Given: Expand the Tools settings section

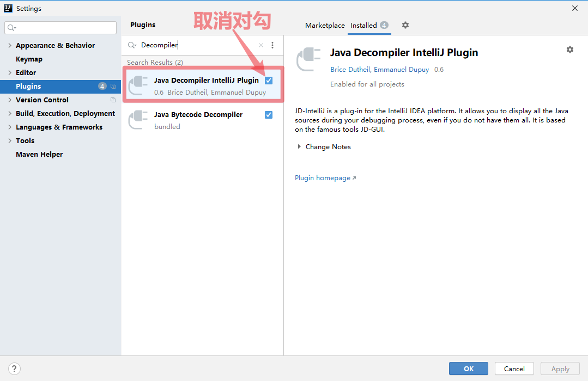Looking at the screenshot, I should coord(10,140).
